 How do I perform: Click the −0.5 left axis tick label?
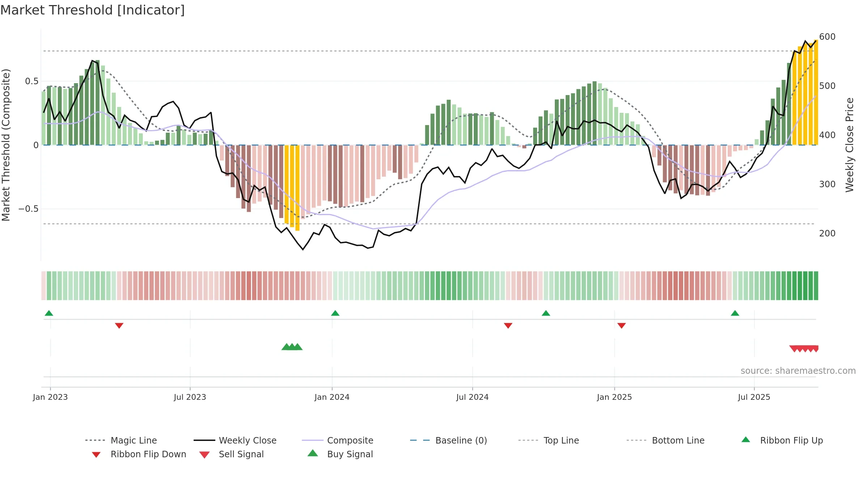coord(28,209)
